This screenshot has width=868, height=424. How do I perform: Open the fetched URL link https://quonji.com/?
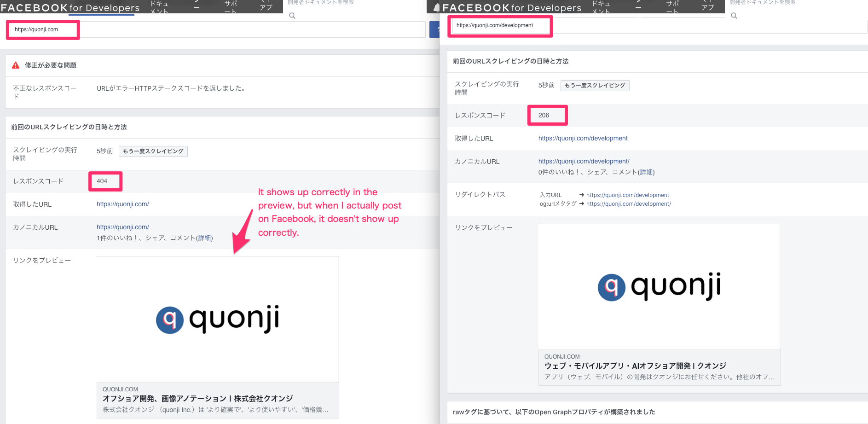[123, 204]
